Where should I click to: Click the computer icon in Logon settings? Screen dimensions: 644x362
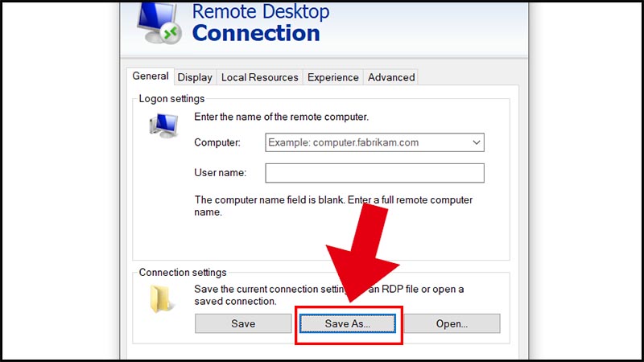click(x=163, y=125)
